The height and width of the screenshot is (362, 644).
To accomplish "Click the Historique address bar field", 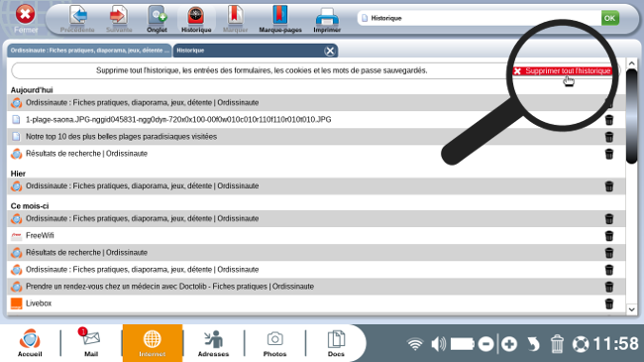I will (x=479, y=18).
